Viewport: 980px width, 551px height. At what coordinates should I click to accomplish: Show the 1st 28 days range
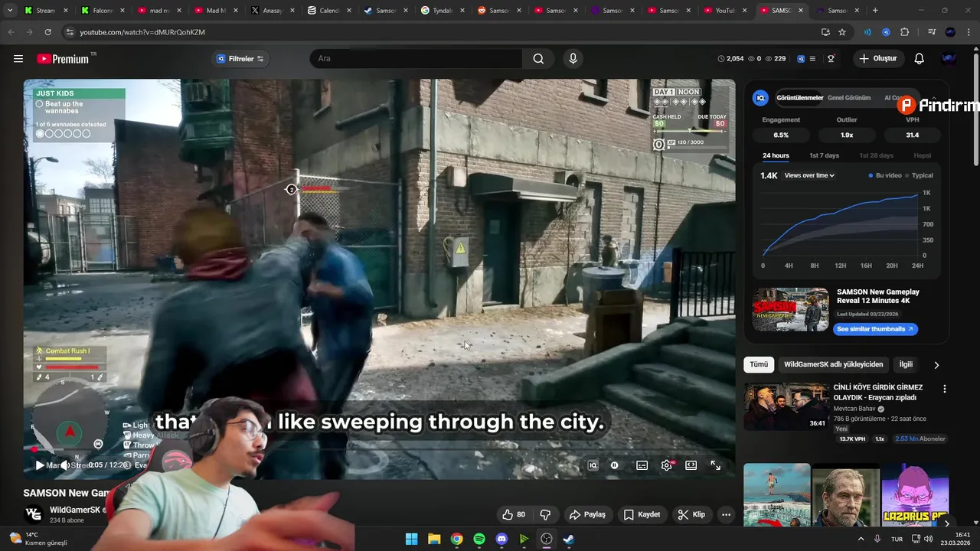point(876,155)
